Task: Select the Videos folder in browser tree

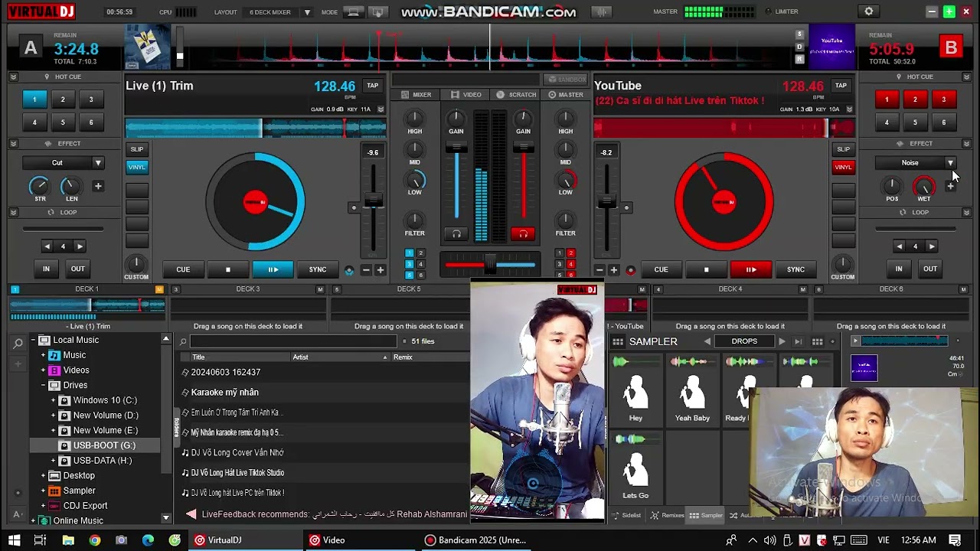Action: coord(76,370)
